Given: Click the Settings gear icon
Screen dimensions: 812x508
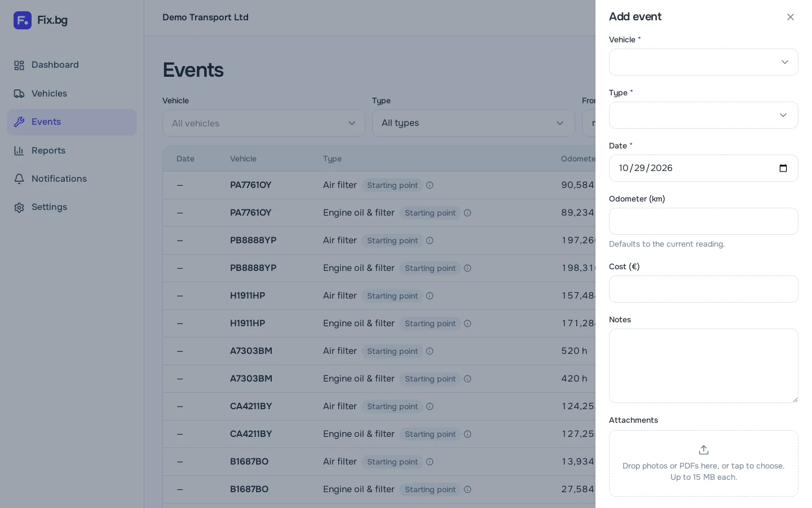Looking at the screenshot, I should click(x=19, y=208).
